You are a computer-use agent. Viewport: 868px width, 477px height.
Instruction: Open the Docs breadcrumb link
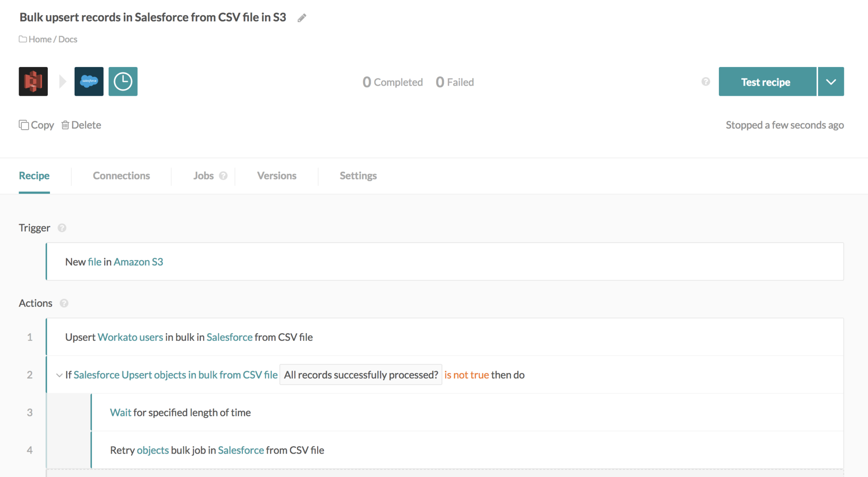[x=67, y=39]
